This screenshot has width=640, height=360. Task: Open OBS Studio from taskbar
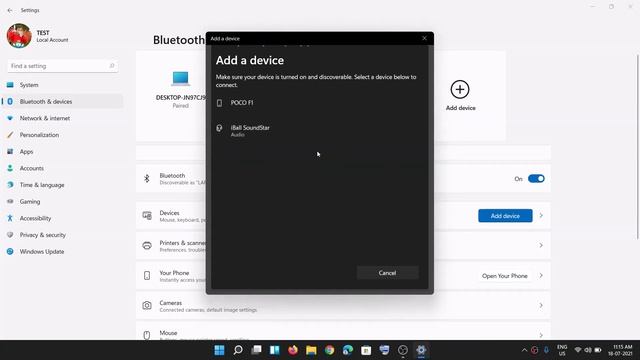[x=403, y=350]
